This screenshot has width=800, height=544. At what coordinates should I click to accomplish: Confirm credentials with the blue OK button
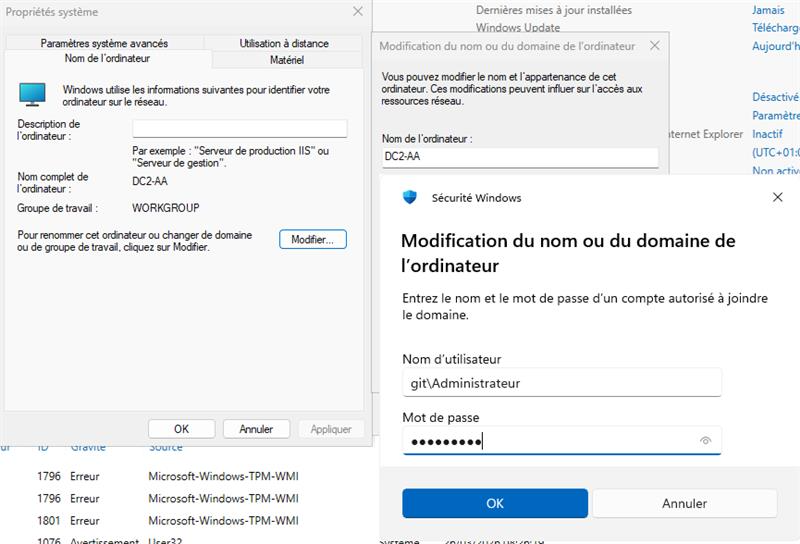point(495,503)
